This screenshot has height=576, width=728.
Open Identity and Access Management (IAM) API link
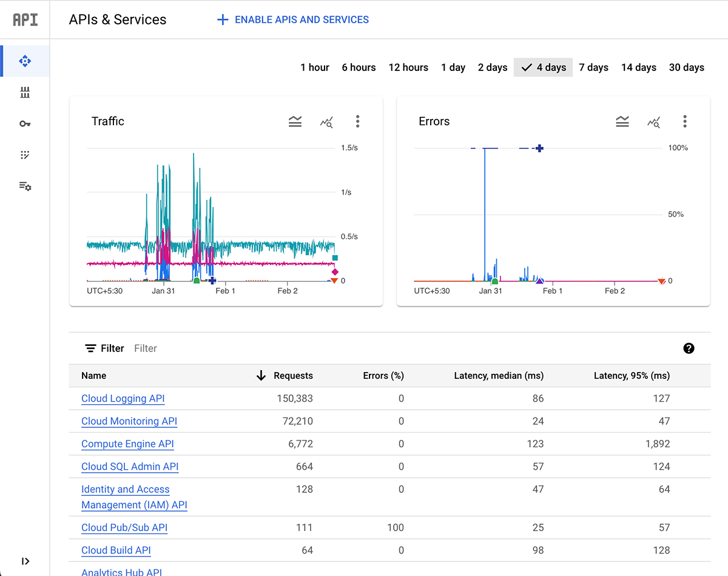pyautogui.click(x=134, y=497)
